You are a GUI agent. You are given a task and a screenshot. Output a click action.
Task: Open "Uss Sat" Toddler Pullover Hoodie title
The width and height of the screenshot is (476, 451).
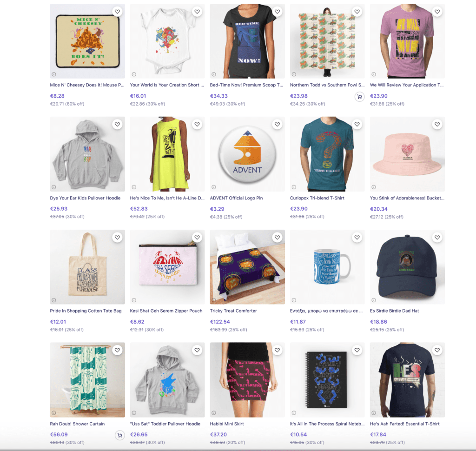coord(165,424)
